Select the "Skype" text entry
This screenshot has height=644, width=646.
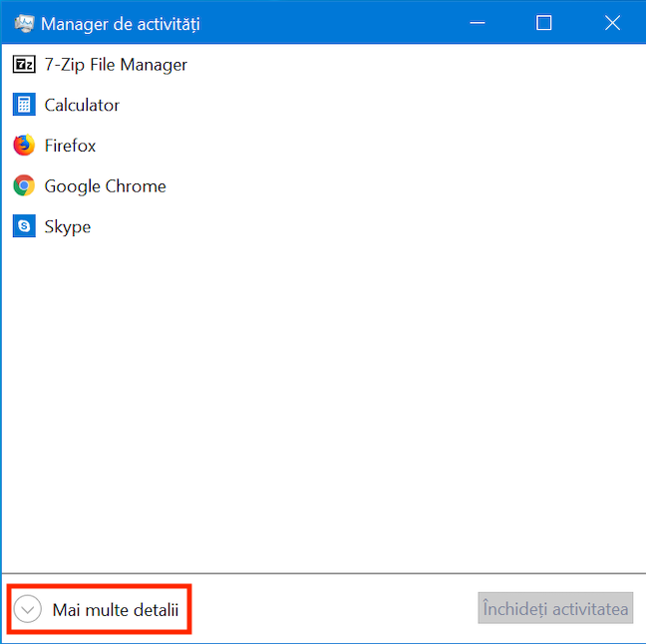(x=68, y=226)
